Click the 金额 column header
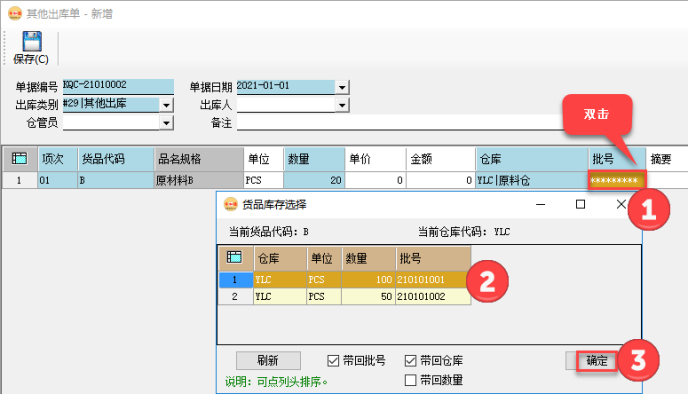Image resolution: width=688 pixels, height=394 pixels. [441, 159]
